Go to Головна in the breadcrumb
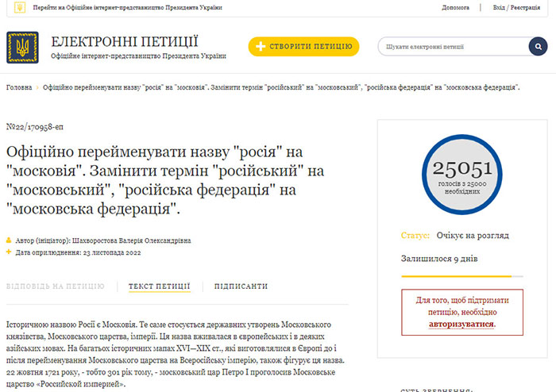The height and width of the screenshot is (392, 556). coord(19,87)
